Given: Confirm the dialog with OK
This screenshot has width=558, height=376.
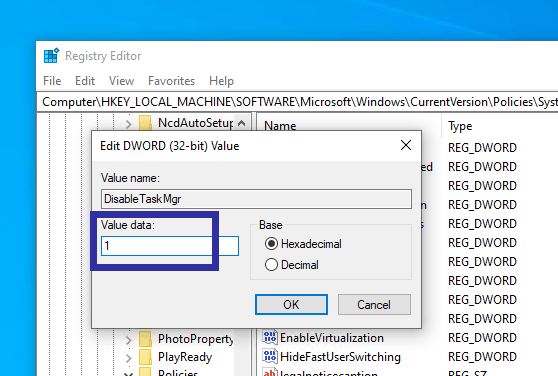Looking at the screenshot, I should (x=291, y=304).
